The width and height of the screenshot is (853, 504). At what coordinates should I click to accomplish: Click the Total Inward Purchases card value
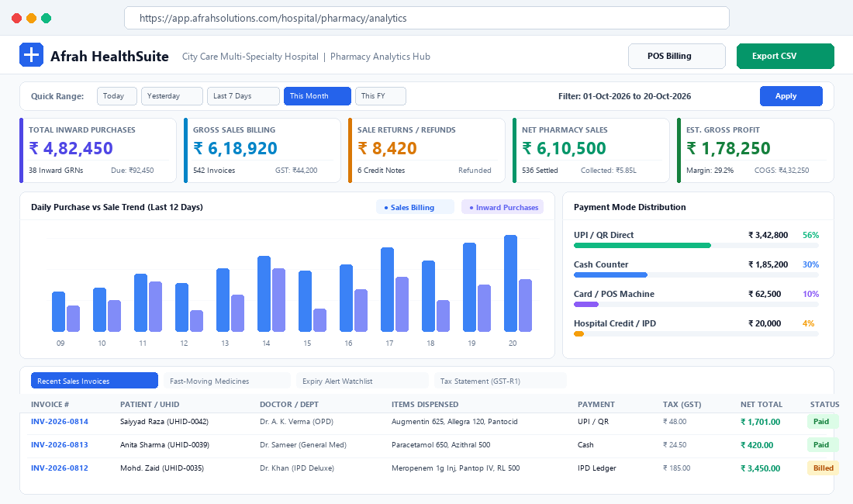71,148
